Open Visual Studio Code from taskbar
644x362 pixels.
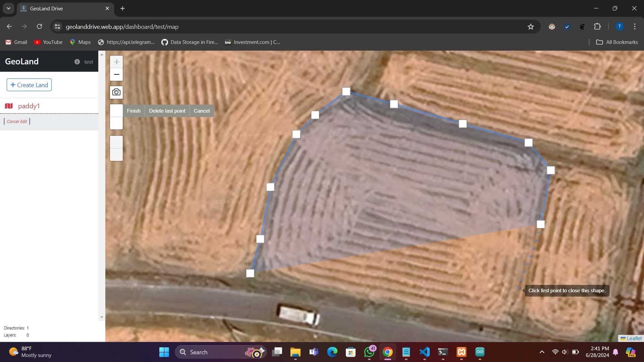pyautogui.click(x=424, y=352)
